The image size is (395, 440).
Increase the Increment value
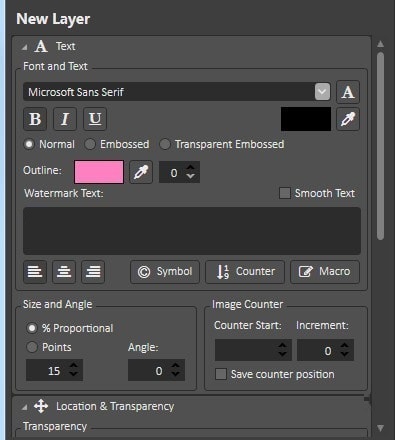tap(345, 345)
